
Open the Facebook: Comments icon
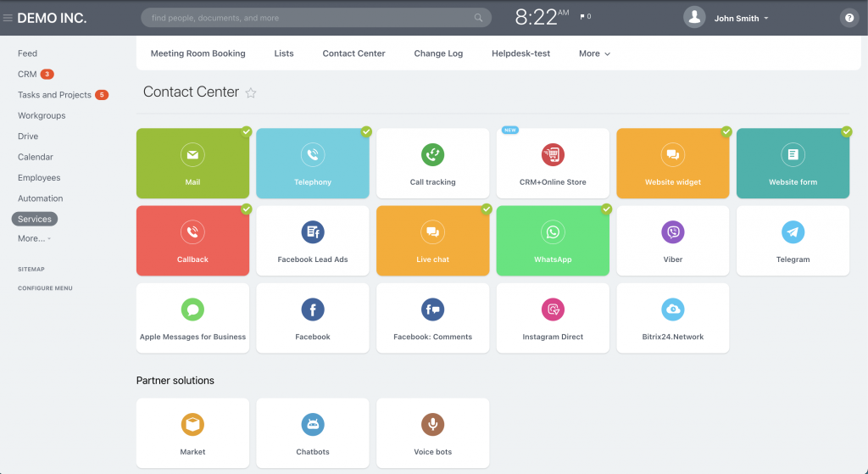pyautogui.click(x=433, y=309)
